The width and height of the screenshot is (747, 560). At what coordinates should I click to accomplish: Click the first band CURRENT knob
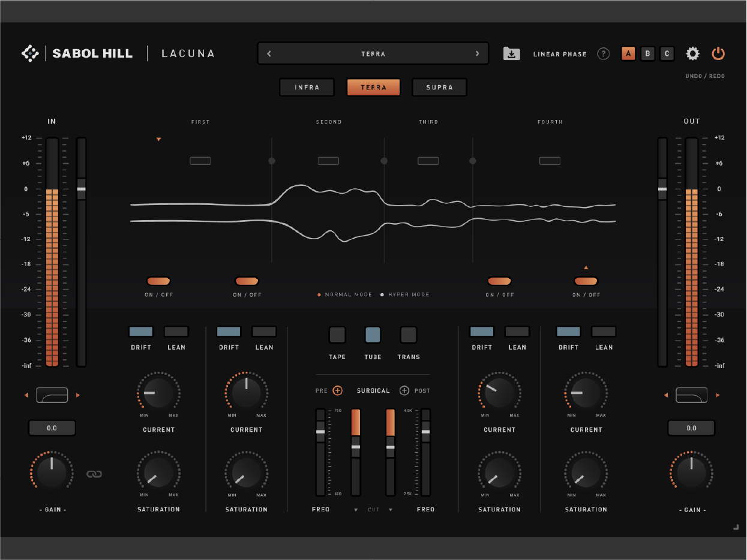[159, 393]
